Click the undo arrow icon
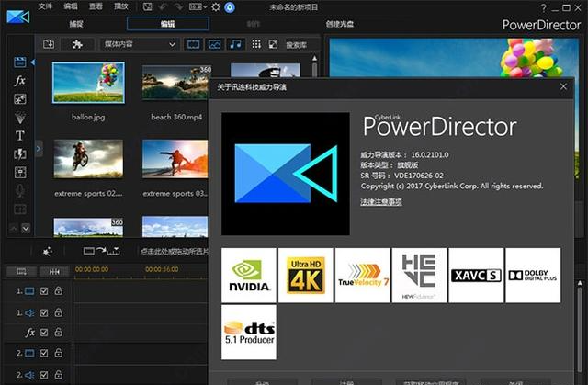 (164, 6)
